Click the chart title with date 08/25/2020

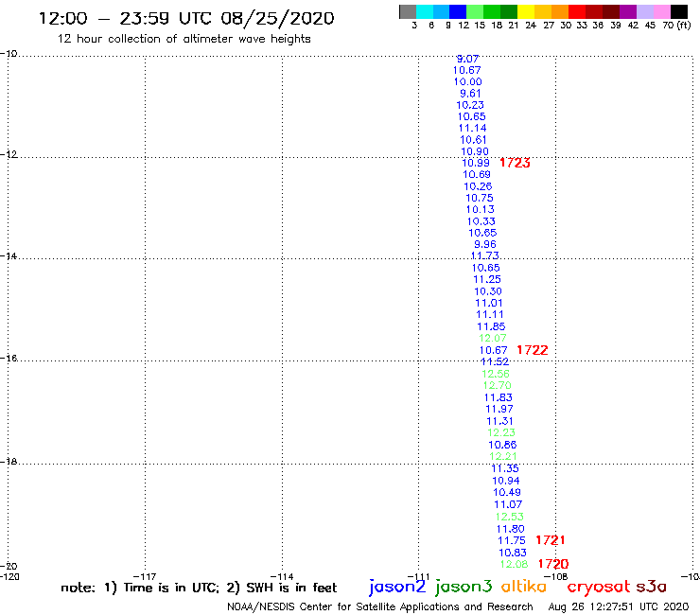pos(186,18)
